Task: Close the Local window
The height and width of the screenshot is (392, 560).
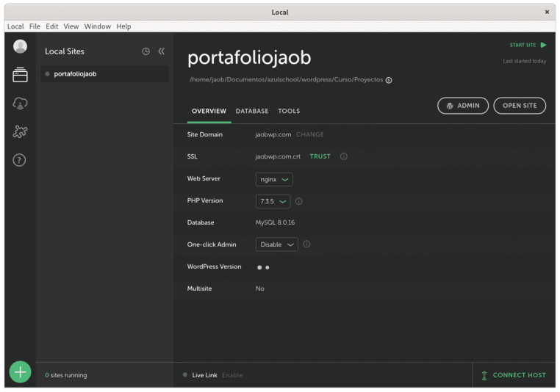Action: point(547,12)
